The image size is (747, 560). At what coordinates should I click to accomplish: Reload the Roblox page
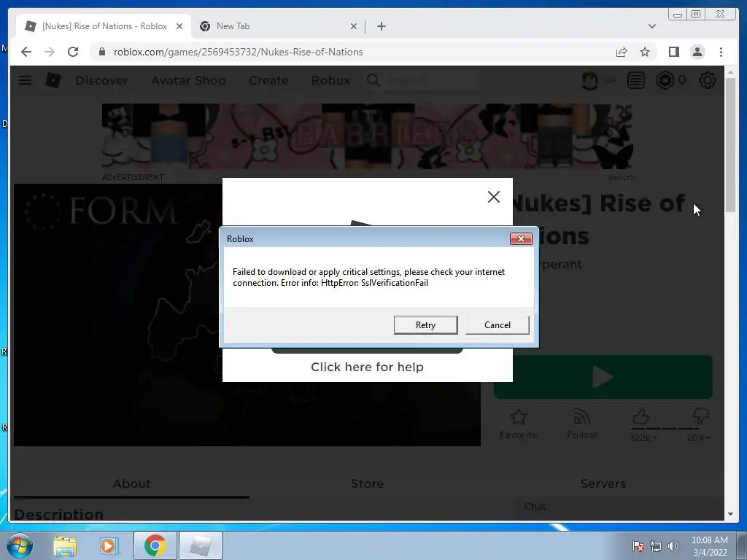click(x=73, y=52)
